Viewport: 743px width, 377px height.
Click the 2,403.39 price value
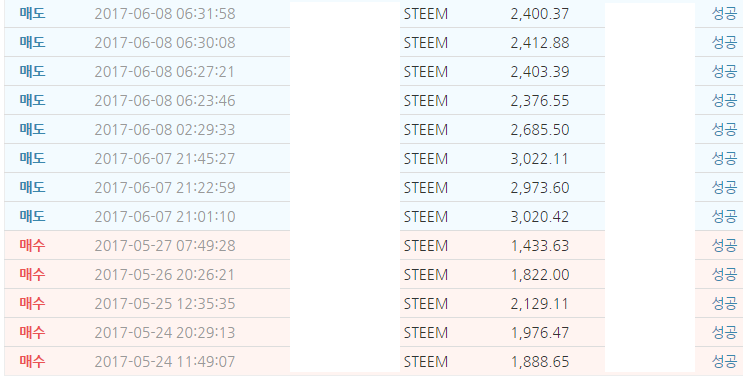click(540, 72)
